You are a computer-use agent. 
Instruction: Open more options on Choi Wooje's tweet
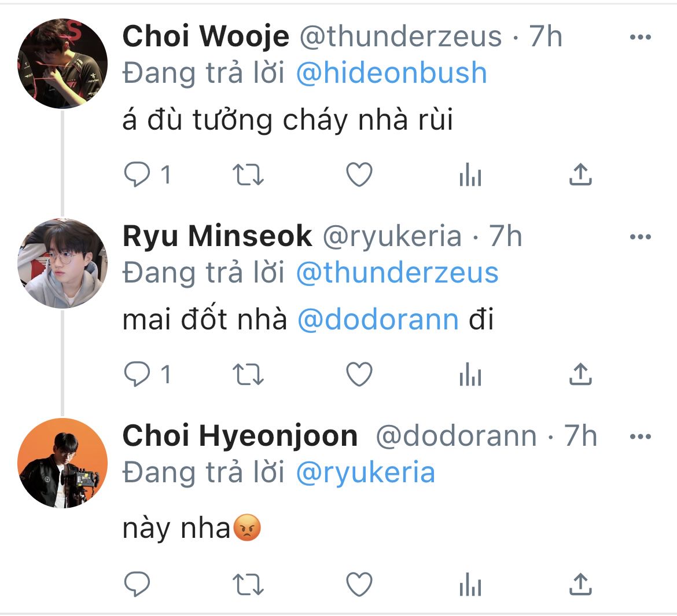click(x=640, y=38)
